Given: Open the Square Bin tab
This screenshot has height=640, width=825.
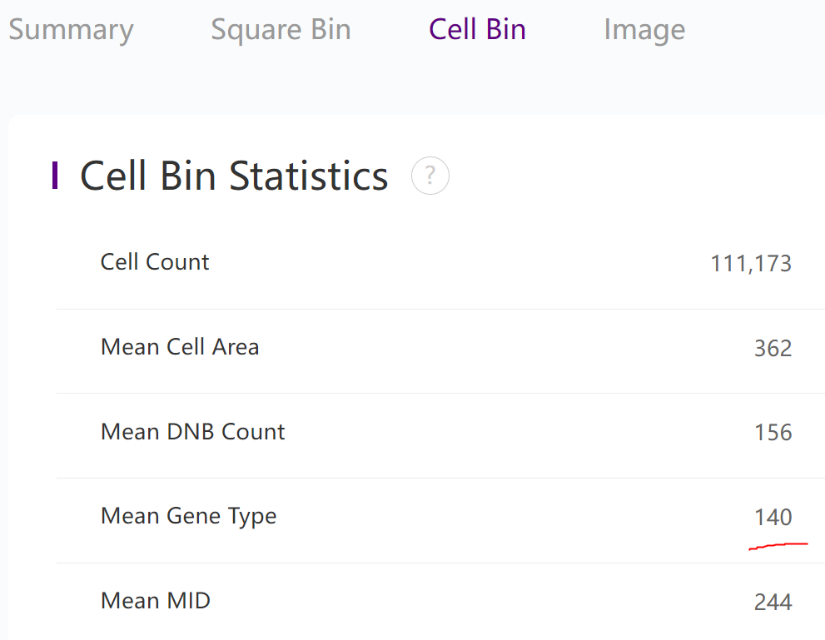Looking at the screenshot, I should (281, 30).
